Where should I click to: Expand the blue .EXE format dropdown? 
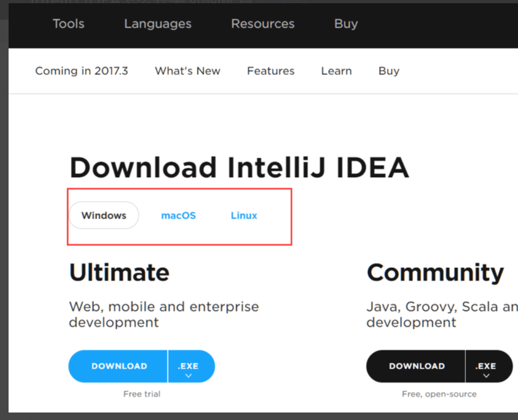point(188,369)
